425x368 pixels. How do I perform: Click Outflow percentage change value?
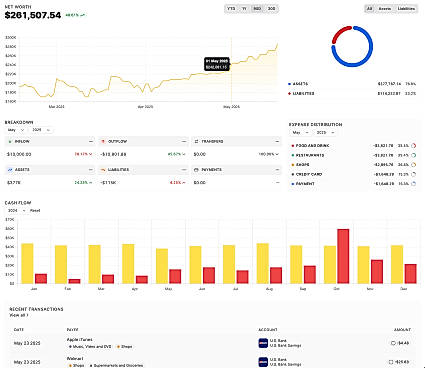177,154
